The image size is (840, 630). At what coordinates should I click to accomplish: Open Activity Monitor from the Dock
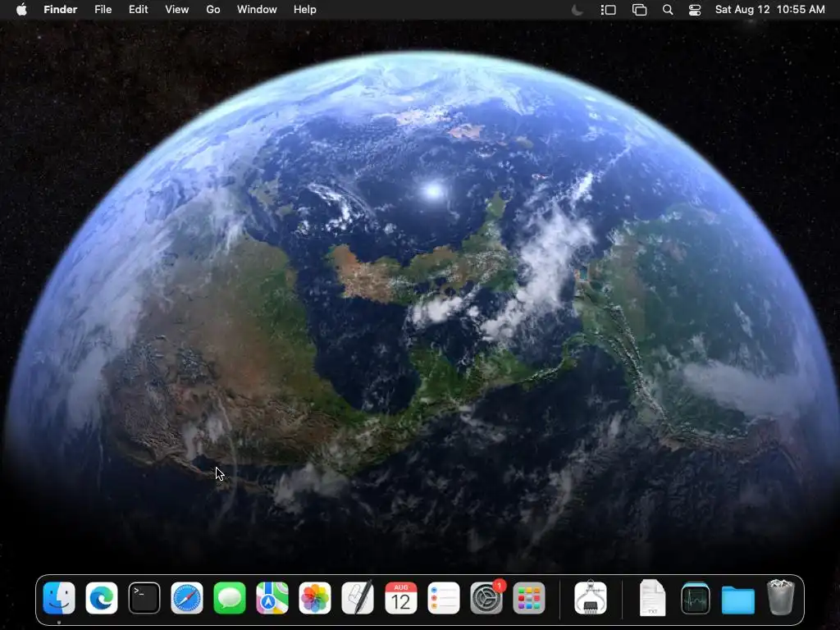click(696, 598)
